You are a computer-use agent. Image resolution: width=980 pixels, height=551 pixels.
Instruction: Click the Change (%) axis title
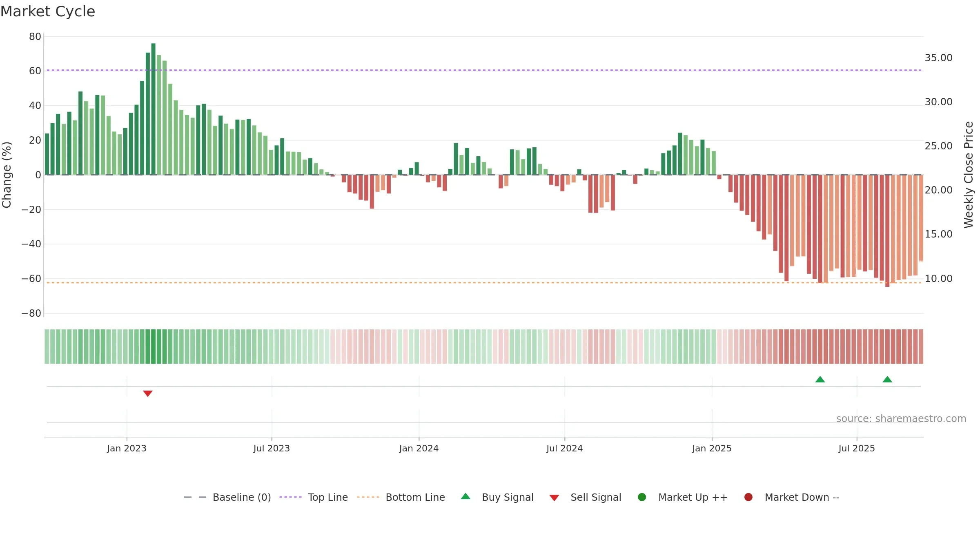(7, 175)
